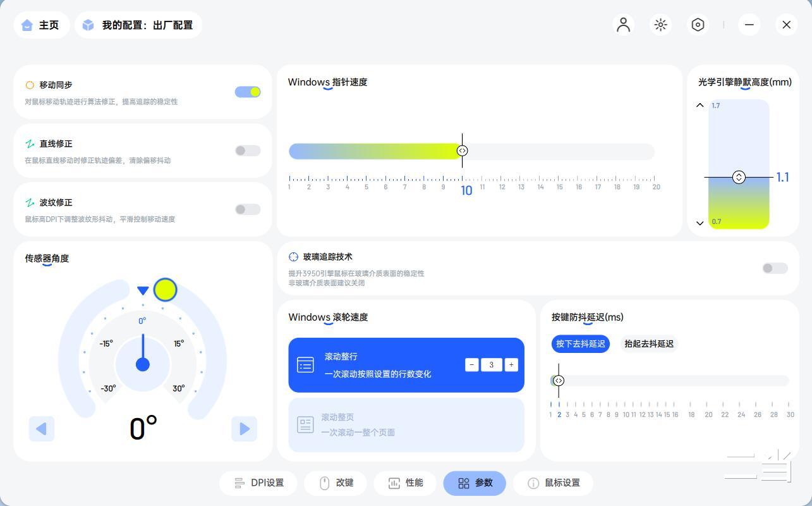Click the 5 mark on pointer speed scale

click(366, 187)
